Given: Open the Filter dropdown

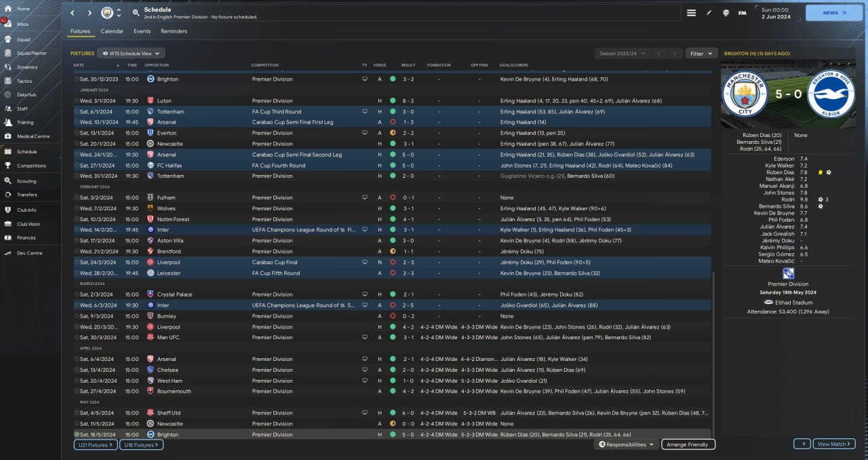Looking at the screenshot, I should [701, 53].
